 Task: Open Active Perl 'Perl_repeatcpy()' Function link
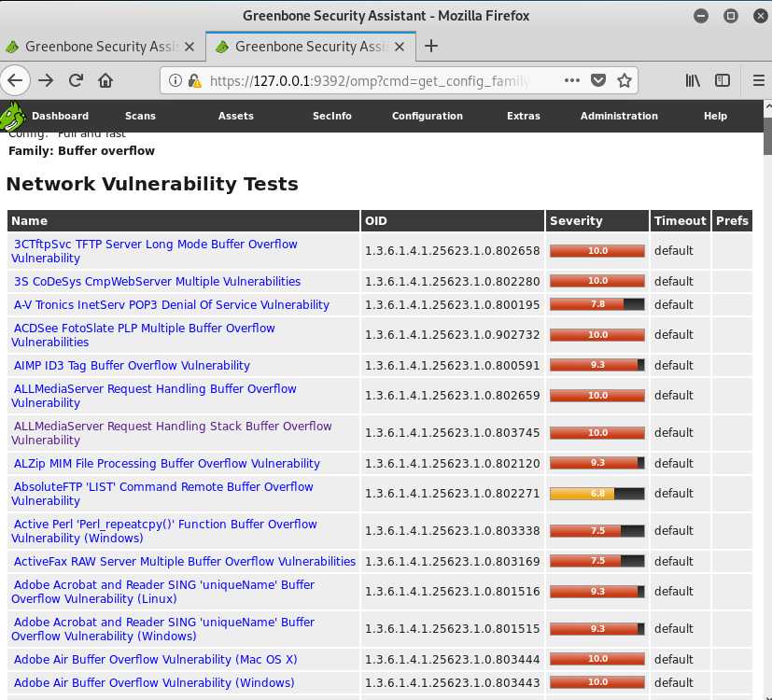(165, 531)
